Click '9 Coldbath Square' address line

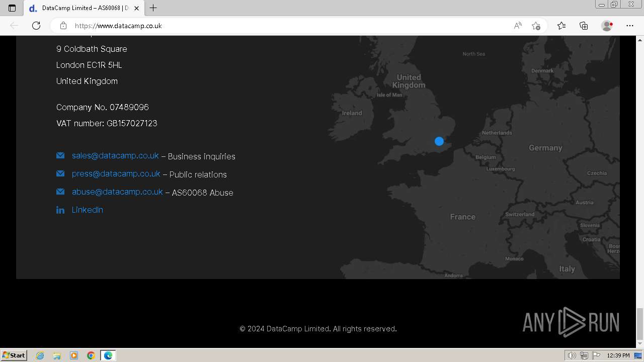pyautogui.click(x=92, y=49)
